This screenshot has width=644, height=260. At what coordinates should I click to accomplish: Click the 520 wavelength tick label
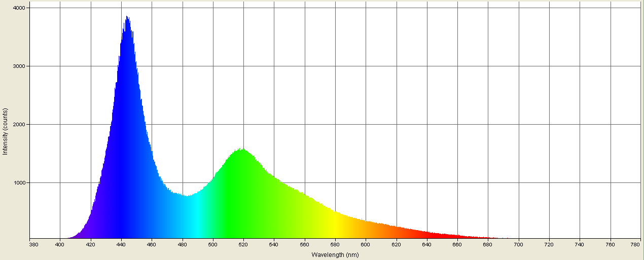243,245
